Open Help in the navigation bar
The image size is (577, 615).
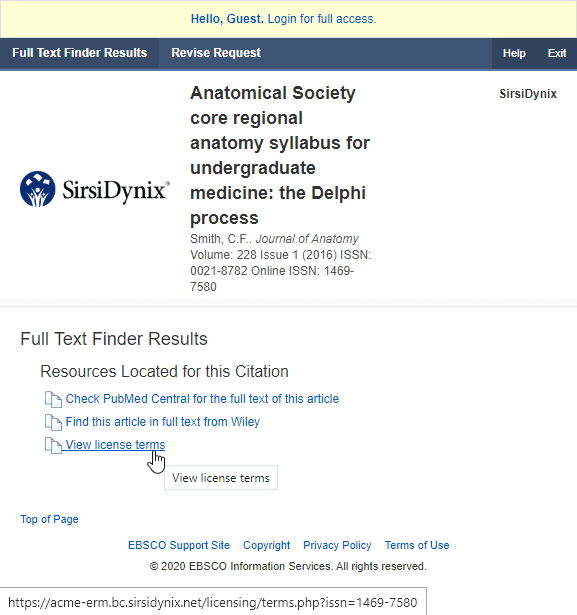click(514, 53)
